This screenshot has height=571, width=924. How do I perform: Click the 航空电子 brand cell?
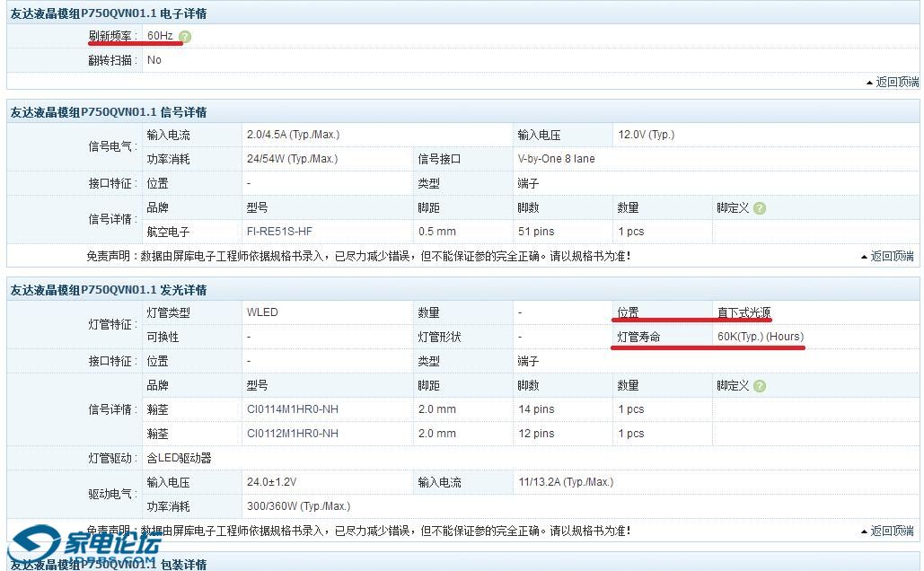click(x=168, y=232)
